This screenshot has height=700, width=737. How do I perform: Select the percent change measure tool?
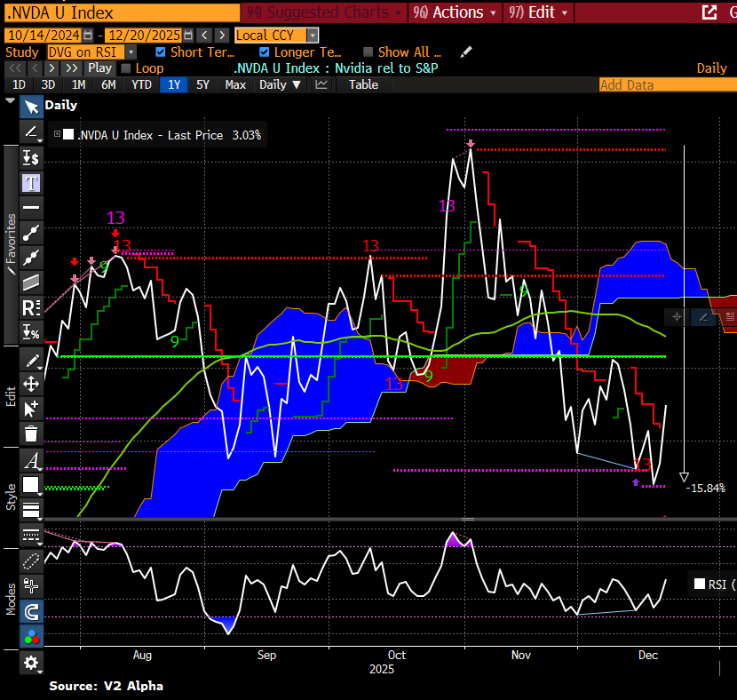31,332
